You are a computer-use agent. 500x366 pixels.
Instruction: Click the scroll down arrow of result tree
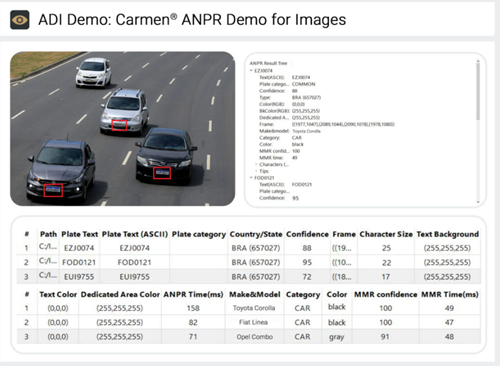[478, 202]
